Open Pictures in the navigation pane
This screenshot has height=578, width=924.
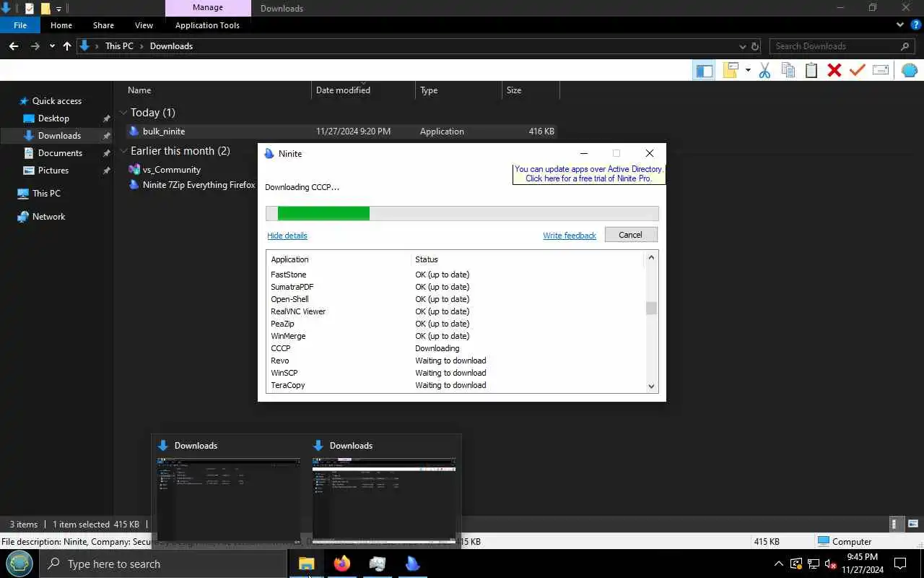pos(53,171)
